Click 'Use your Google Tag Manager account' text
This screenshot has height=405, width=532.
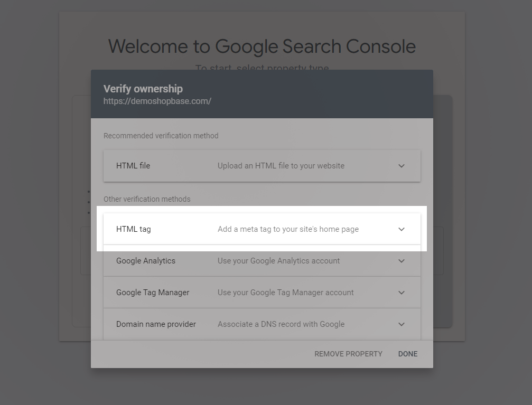286,293
